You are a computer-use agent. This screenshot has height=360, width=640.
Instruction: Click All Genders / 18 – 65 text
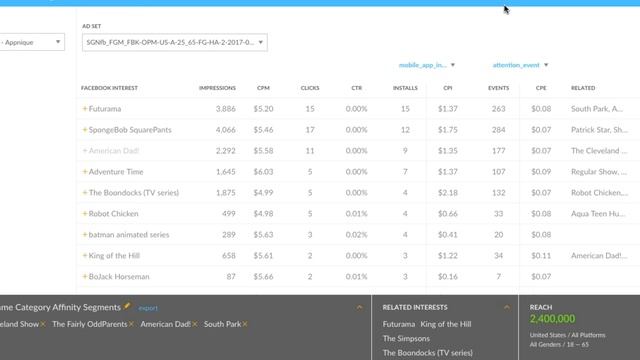[x=559, y=344]
